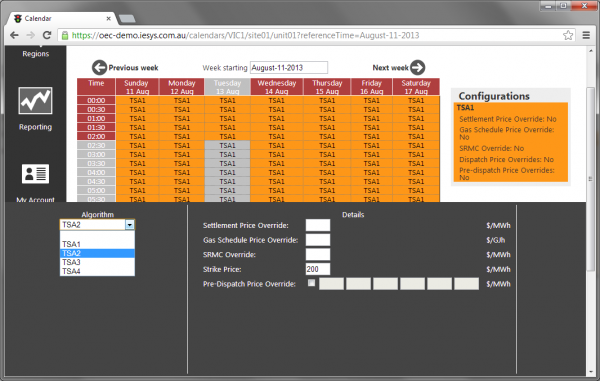Click the page vertical scrollbar

[591, 179]
